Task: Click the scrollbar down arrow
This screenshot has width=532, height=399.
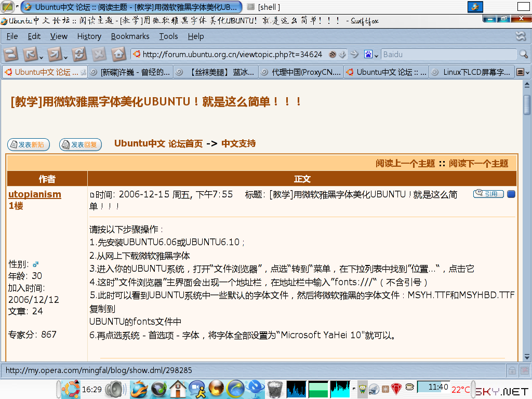Action: click(527, 357)
